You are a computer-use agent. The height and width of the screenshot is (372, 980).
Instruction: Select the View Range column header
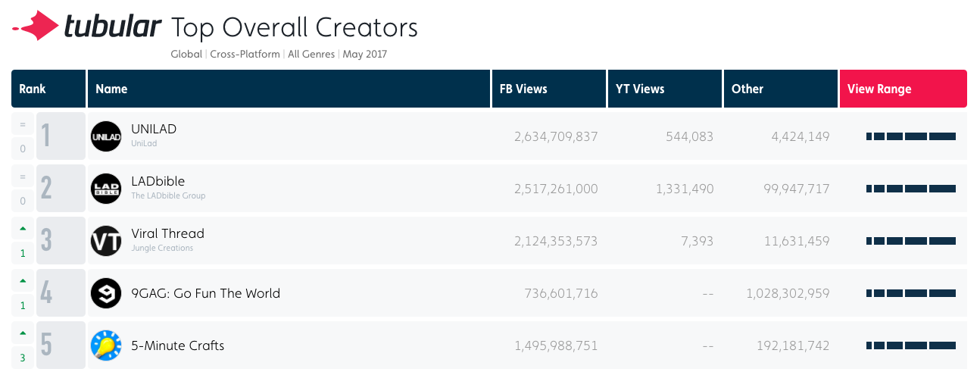tap(879, 89)
